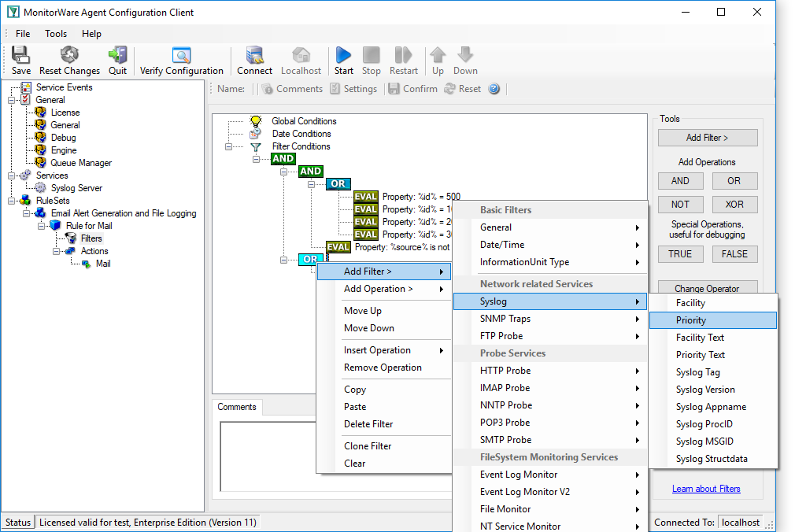
Task: Collapse the Filter Conditions node
Action: pyautogui.click(x=229, y=146)
